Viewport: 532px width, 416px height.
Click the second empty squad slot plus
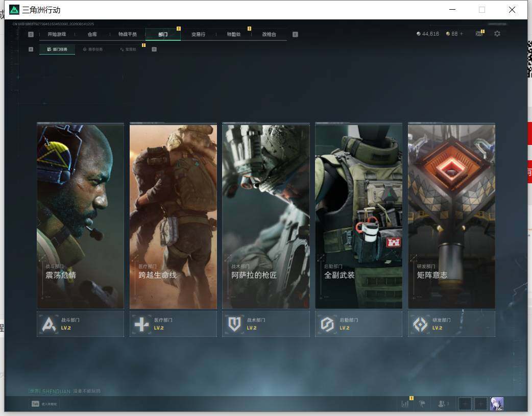click(x=480, y=404)
